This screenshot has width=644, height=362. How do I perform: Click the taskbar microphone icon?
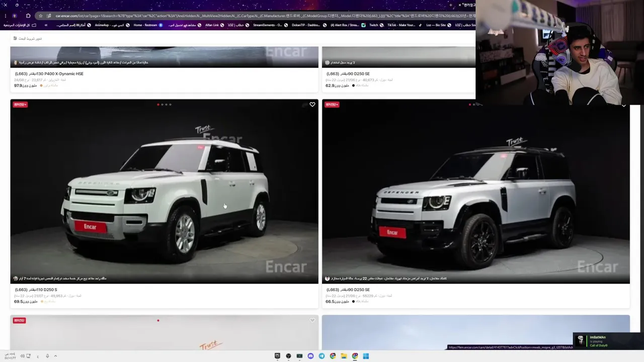[47, 356]
